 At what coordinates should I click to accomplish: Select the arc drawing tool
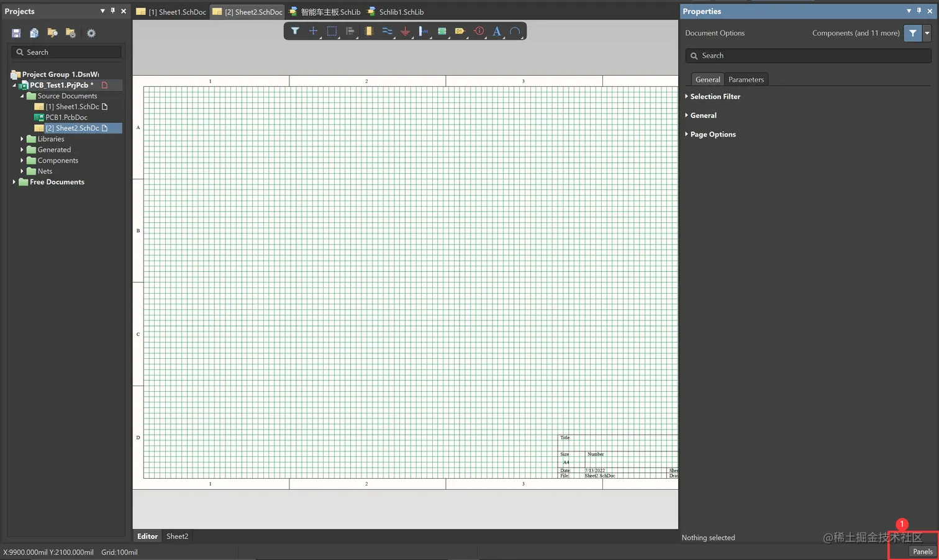515,31
